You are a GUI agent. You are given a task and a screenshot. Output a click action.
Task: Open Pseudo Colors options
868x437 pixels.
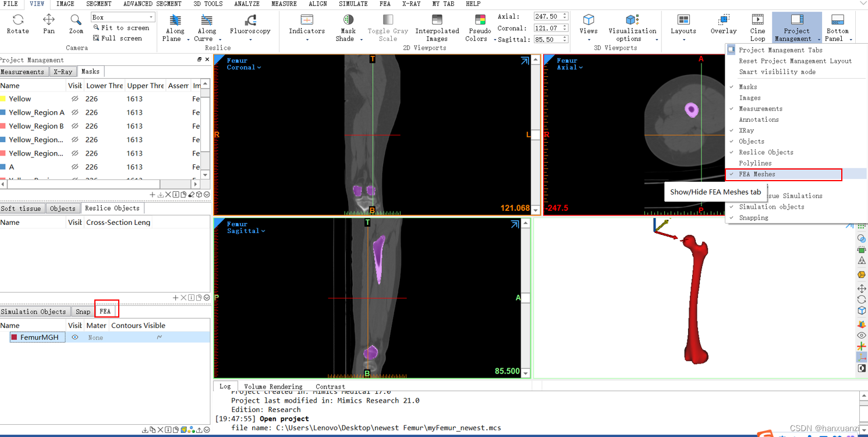pos(480,28)
